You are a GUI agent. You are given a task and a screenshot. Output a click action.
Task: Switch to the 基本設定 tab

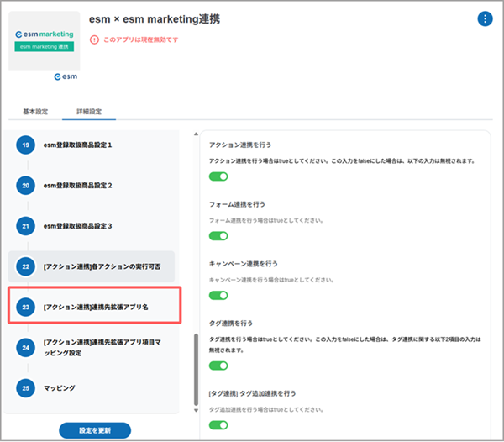pyautogui.click(x=35, y=111)
